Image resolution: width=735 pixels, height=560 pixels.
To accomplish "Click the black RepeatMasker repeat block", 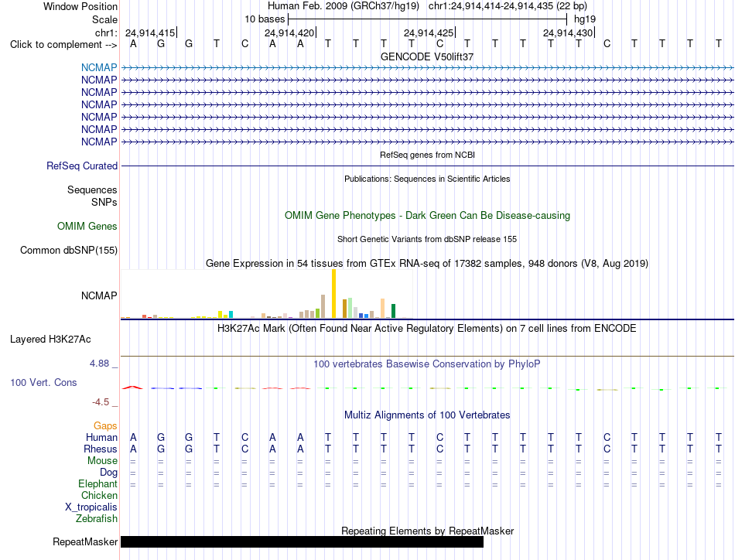I will coord(302,541).
